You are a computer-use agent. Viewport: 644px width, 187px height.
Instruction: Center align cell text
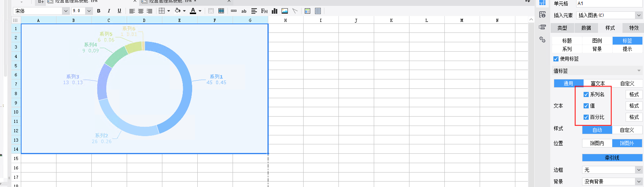coord(140,11)
